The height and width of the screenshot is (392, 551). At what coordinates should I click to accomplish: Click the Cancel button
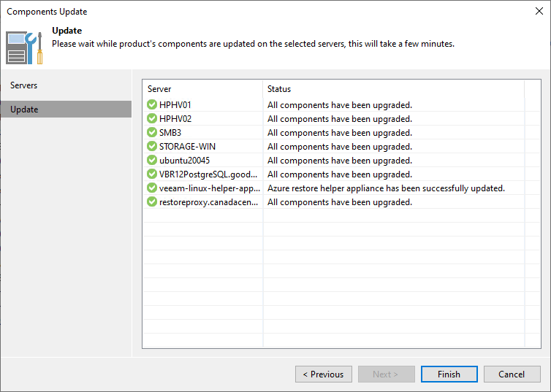coord(512,374)
